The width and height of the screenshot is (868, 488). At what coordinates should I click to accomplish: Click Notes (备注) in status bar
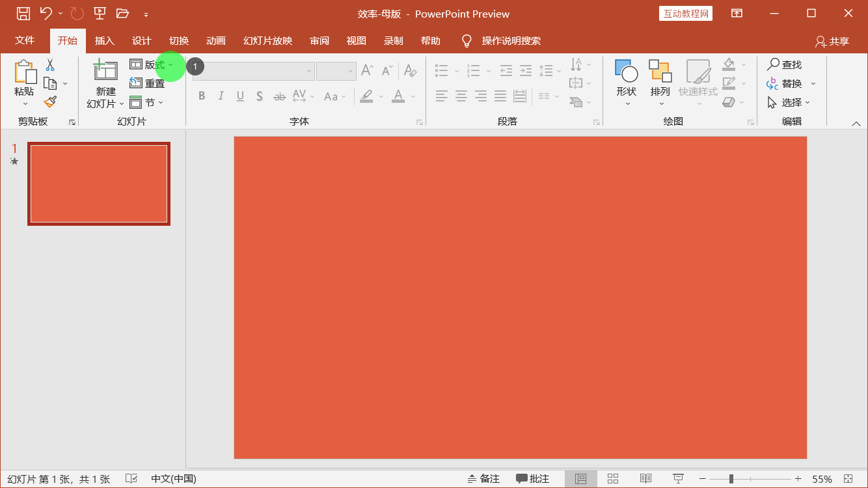(x=483, y=479)
